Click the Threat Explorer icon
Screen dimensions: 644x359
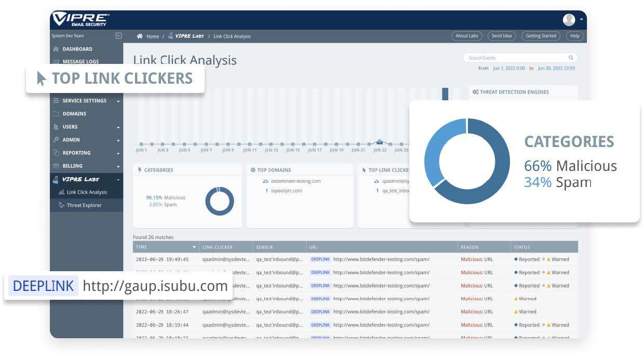[62, 205]
